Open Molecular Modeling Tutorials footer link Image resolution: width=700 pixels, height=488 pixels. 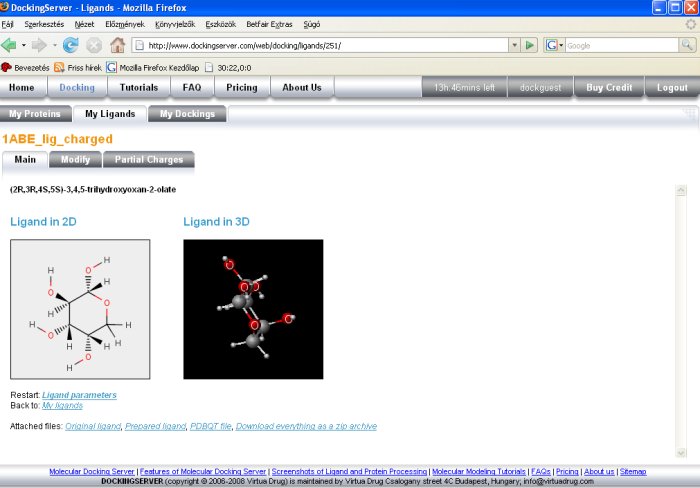click(479, 471)
